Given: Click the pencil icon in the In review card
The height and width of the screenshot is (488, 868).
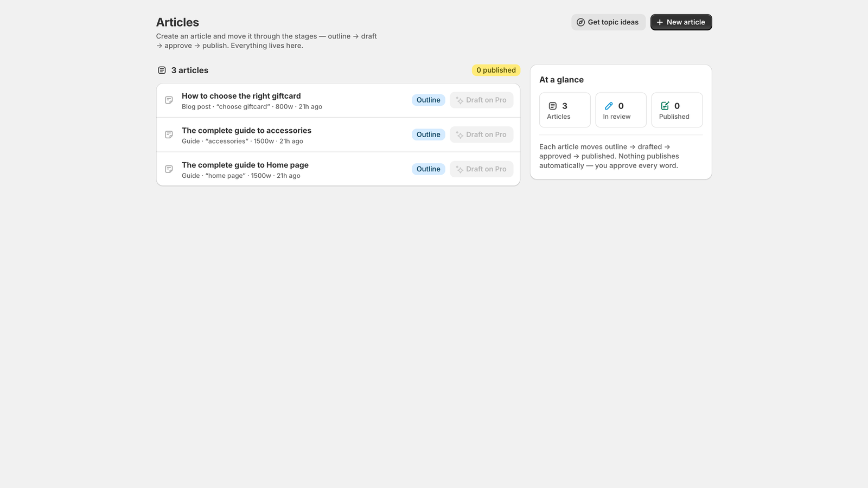Looking at the screenshot, I should (x=609, y=106).
